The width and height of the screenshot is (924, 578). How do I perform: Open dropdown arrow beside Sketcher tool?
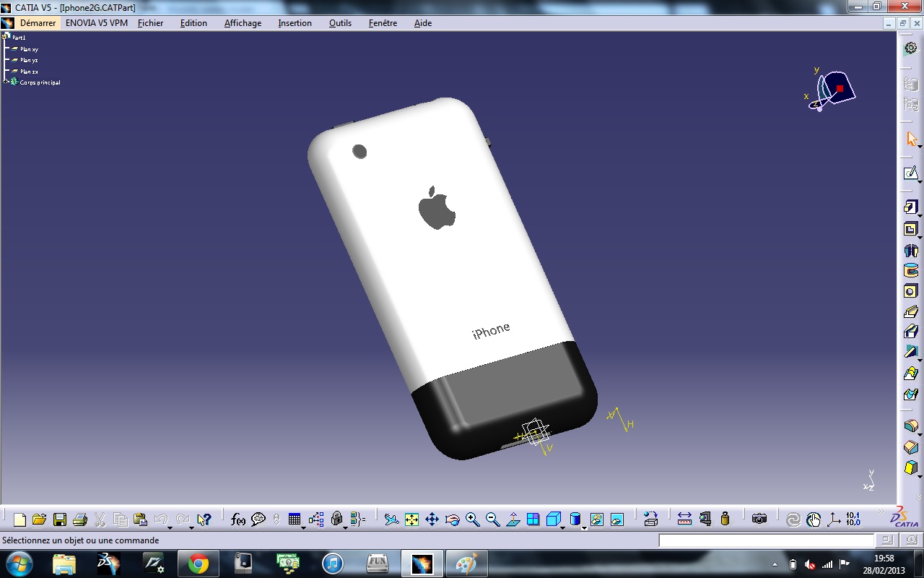920,181
